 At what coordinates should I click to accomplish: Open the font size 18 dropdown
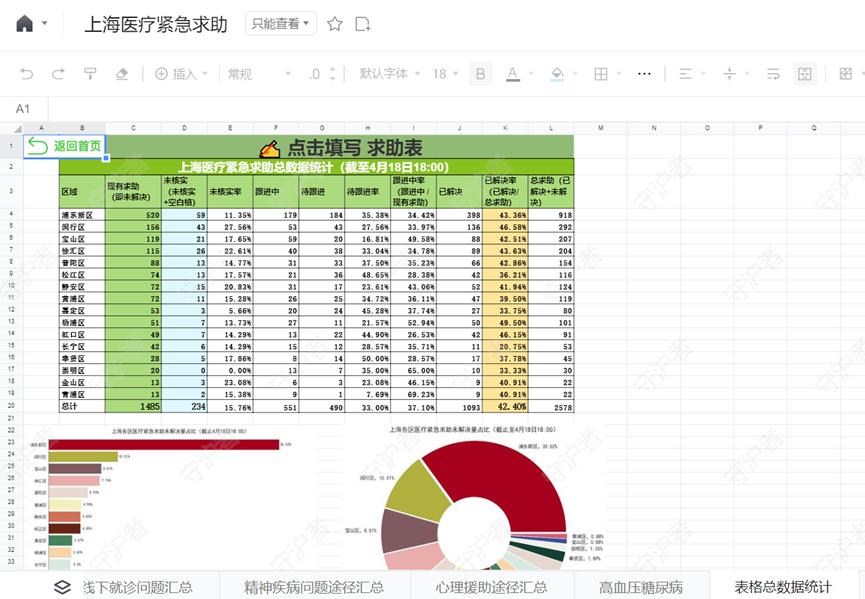445,73
